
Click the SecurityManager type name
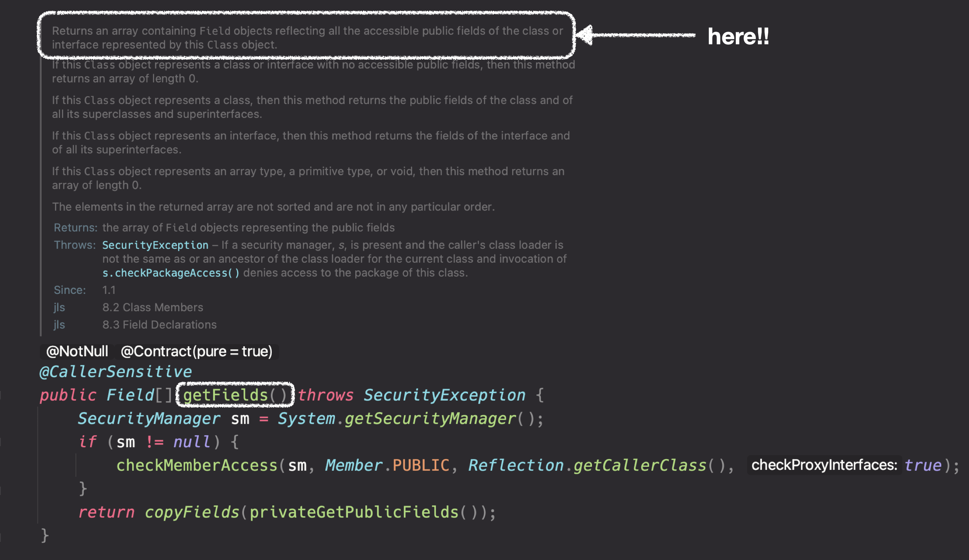click(149, 419)
